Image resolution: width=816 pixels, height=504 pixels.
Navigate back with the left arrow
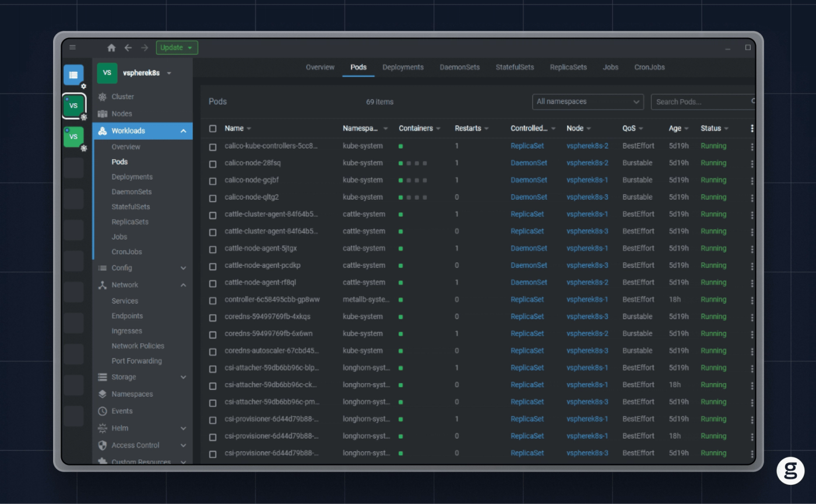click(x=128, y=48)
